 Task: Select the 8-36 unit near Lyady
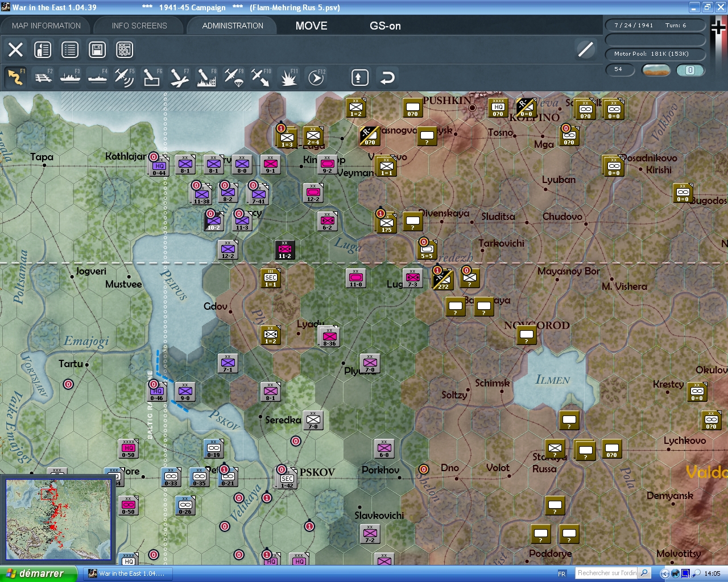pos(329,337)
